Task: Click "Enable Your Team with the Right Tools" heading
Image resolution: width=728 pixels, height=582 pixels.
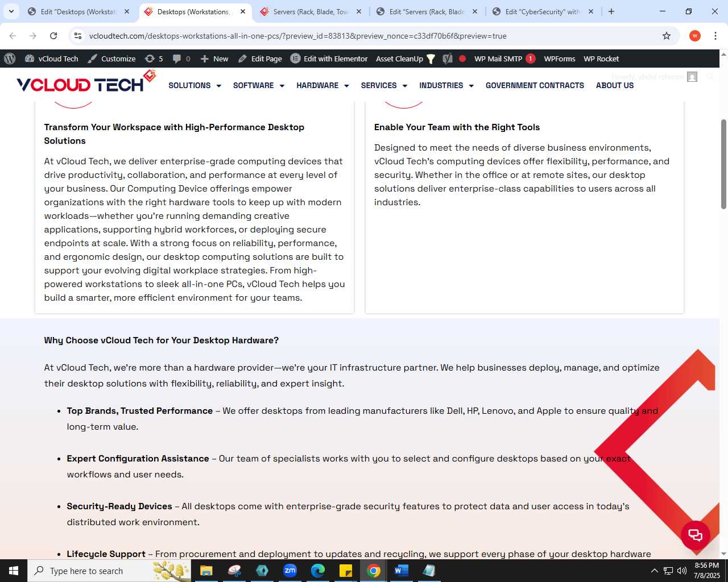Action: (457, 127)
